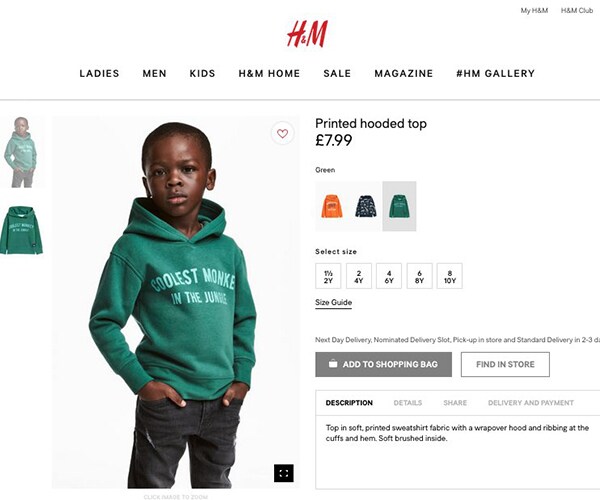Select the orange hoodie color option
The width and height of the screenshot is (600, 500).
pyautogui.click(x=332, y=206)
